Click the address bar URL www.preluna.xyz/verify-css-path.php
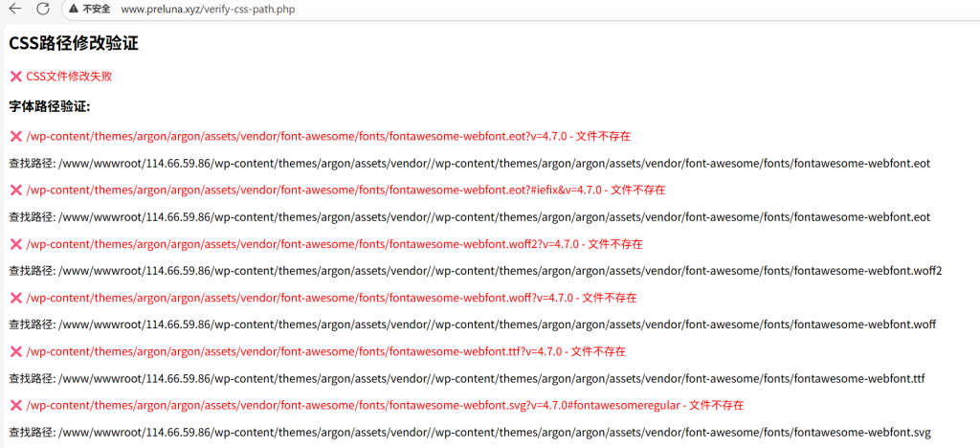This screenshot has width=980, height=448. point(208,9)
